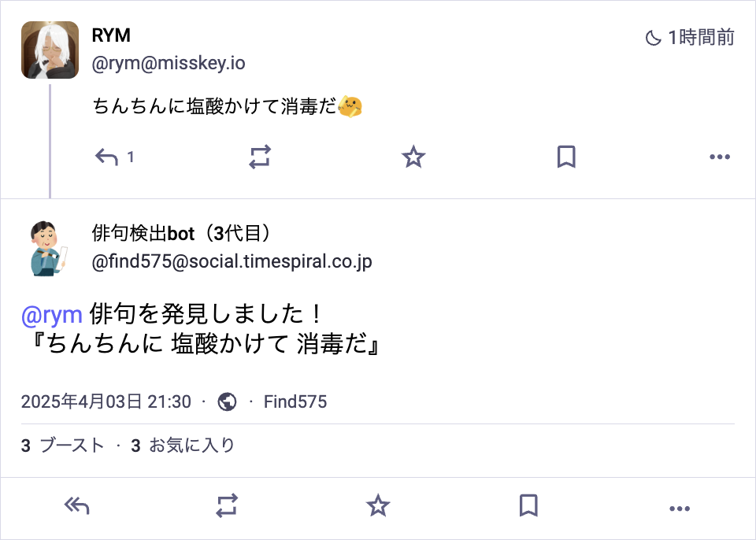Open more menu on bot post
756x540 pixels.
pyautogui.click(x=679, y=509)
